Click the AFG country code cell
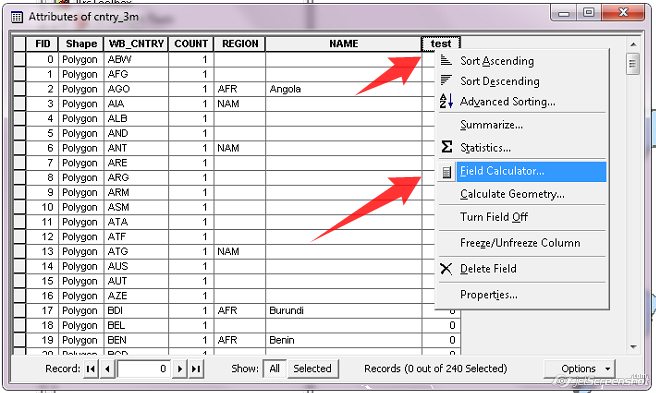Screen dimensions: 656x393 pos(136,74)
